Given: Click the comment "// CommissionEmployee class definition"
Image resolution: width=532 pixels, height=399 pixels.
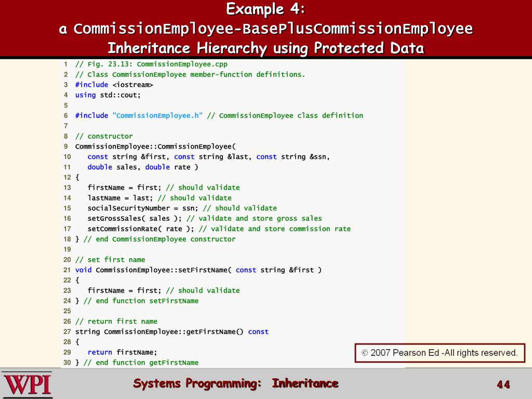Looking at the screenshot, I should (x=285, y=115).
